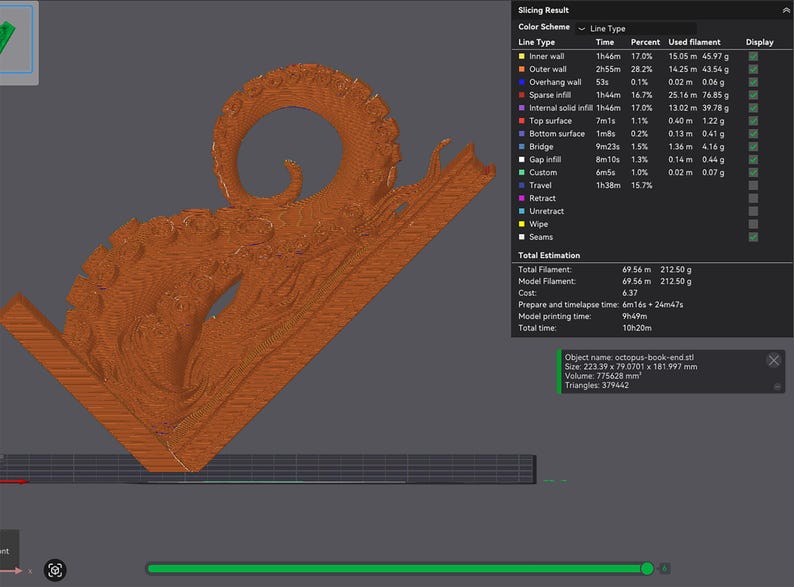Viewport: 794px width, 587px height.
Task: Click the Percent column header
Action: [x=645, y=42]
